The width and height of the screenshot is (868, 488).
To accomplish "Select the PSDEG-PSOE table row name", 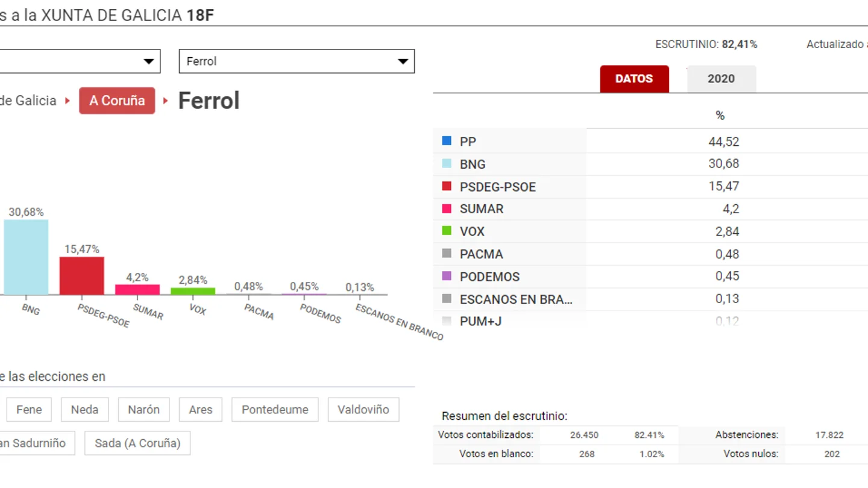I will tap(498, 187).
